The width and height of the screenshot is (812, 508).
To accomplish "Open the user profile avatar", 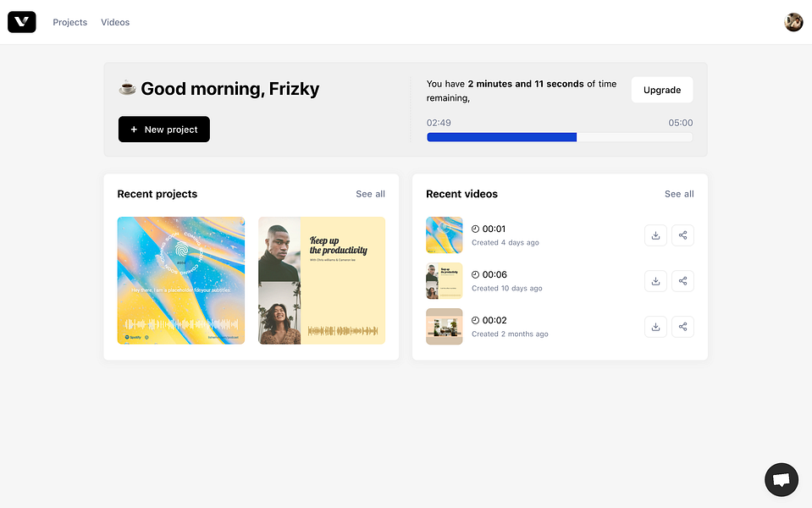I will pos(793,22).
